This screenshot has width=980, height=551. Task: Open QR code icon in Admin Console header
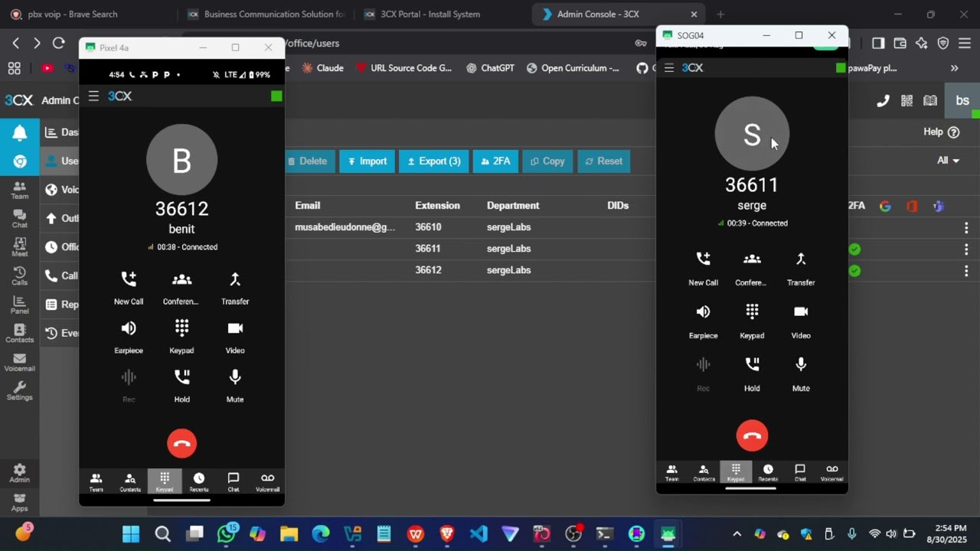pos(906,100)
